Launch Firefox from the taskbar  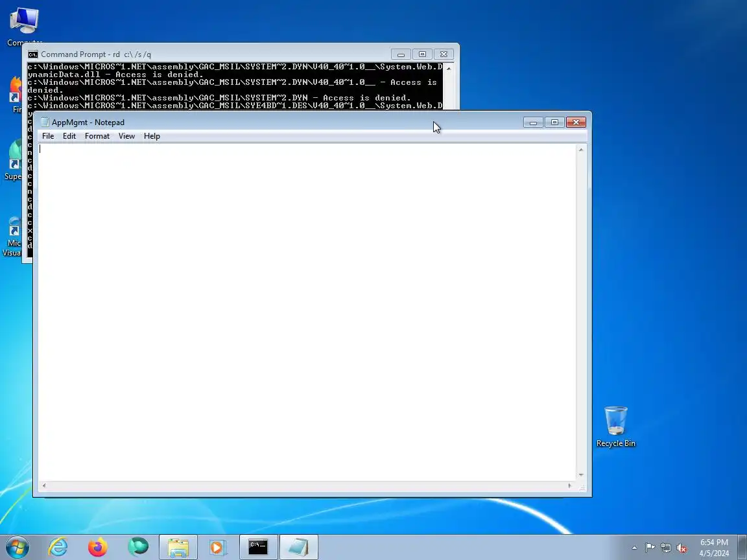98,547
